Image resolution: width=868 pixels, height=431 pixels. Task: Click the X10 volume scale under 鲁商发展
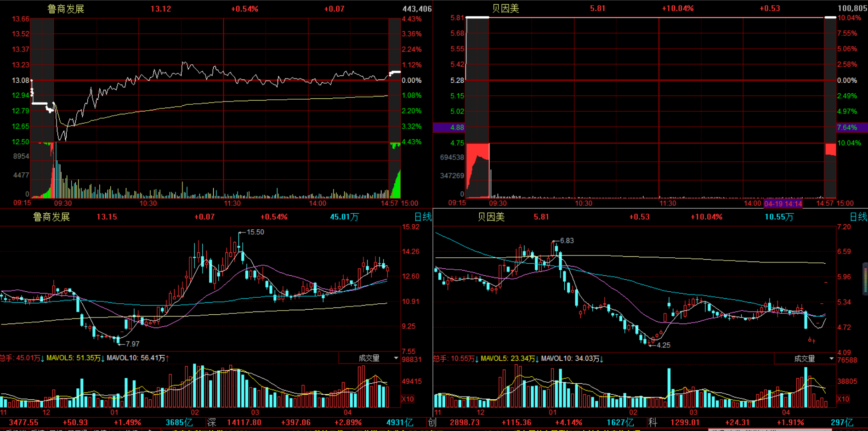pyautogui.click(x=408, y=399)
